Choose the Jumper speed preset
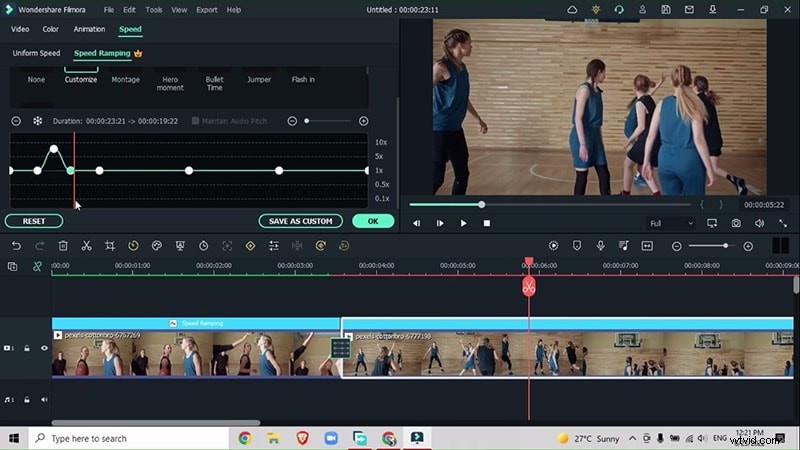 click(259, 80)
